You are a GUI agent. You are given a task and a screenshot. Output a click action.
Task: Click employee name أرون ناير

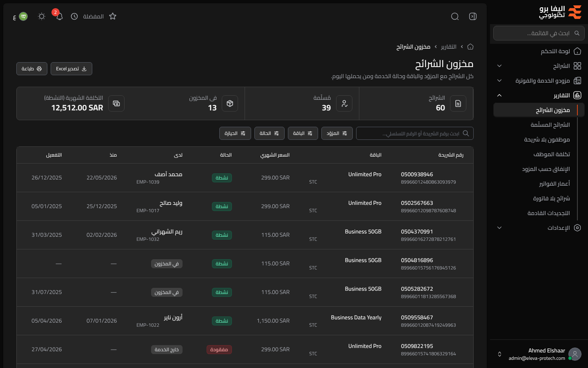173,317
